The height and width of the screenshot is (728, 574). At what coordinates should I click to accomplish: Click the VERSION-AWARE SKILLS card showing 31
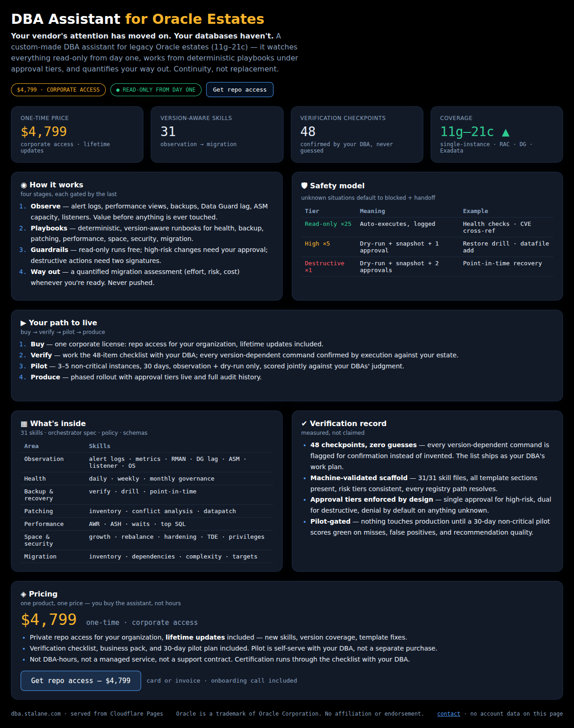point(217,134)
